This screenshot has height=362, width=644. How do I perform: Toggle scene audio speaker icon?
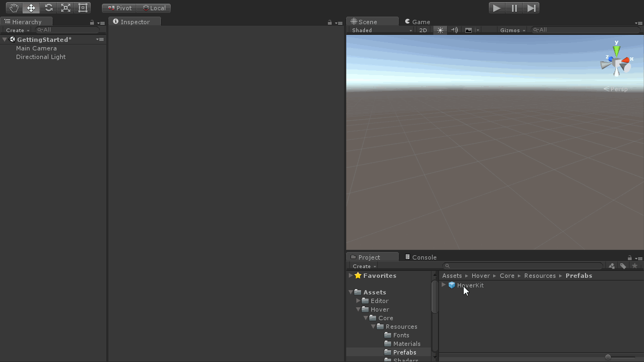(454, 31)
